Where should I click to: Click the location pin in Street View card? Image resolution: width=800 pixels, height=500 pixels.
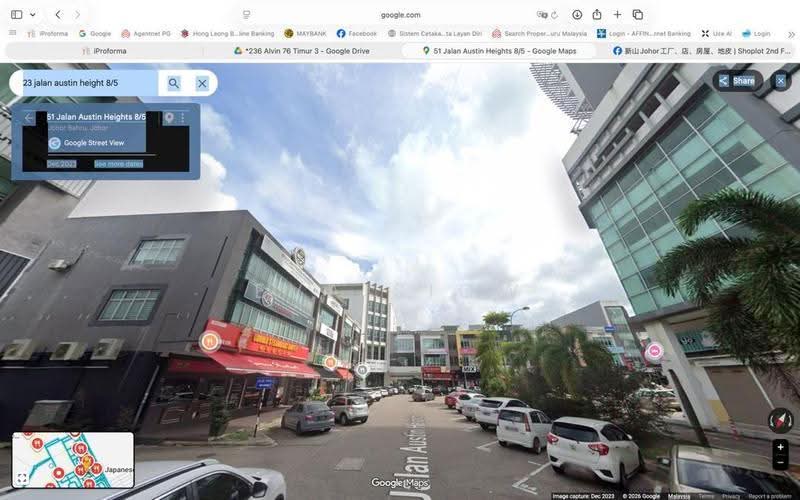(169, 118)
